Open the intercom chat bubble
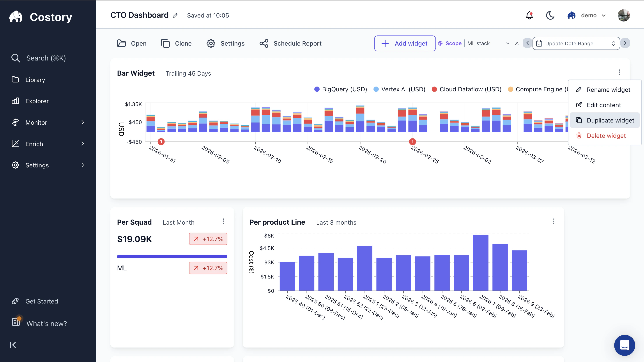Image resolution: width=644 pixels, height=362 pixels. (624, 345)
